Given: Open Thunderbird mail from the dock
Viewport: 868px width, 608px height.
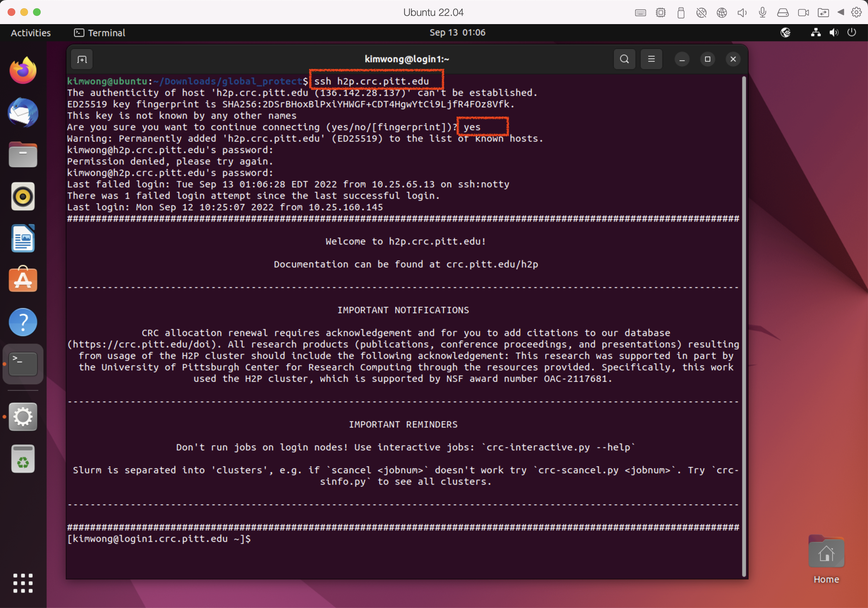Looking at the screenshot, I should [x=23, y=112].
